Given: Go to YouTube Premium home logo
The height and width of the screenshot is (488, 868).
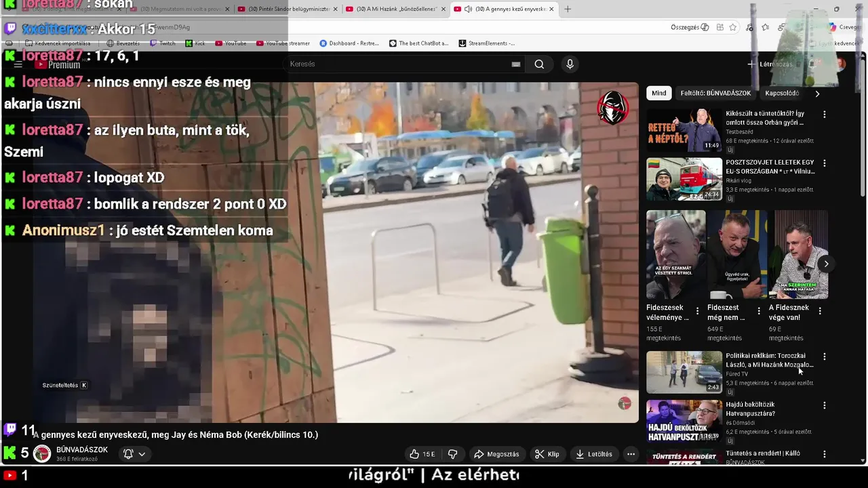Looking at the screenshot, I should pos(58,64).
